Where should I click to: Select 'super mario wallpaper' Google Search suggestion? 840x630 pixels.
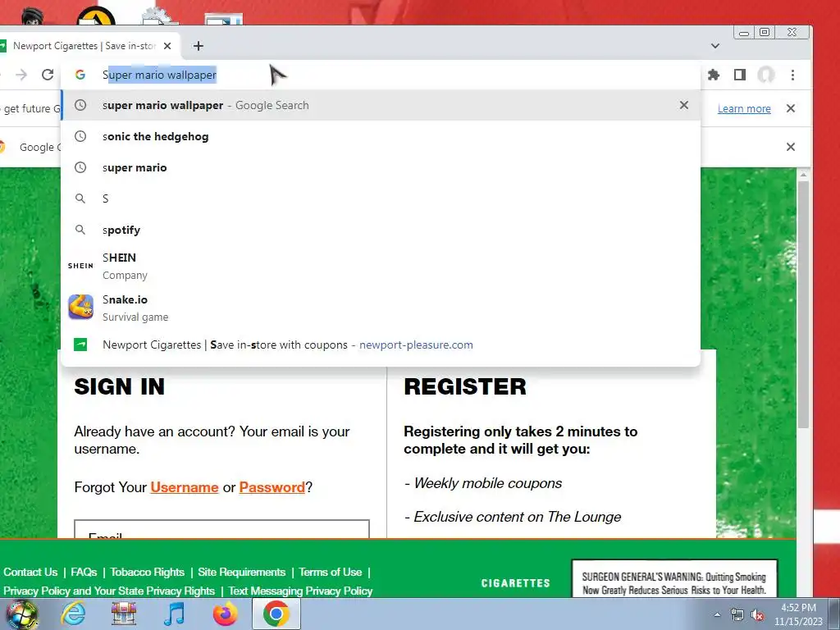pyautogui.click(x=381, y=106)
